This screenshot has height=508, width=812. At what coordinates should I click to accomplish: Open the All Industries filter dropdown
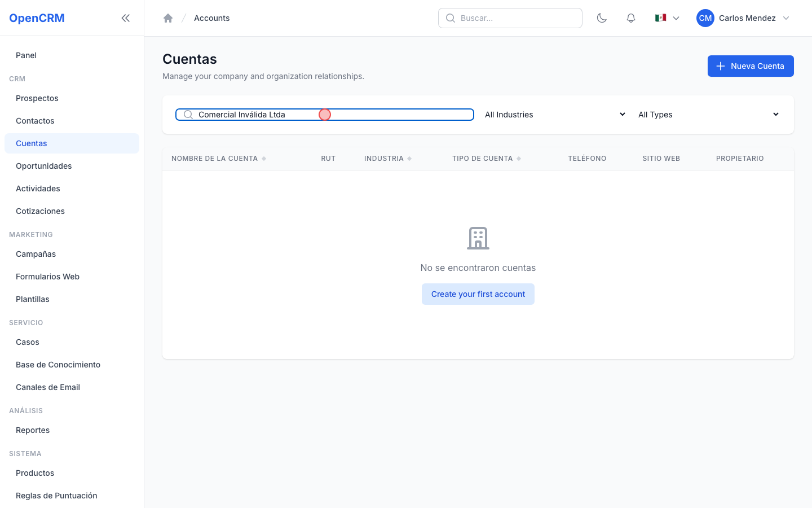point(555,115)
